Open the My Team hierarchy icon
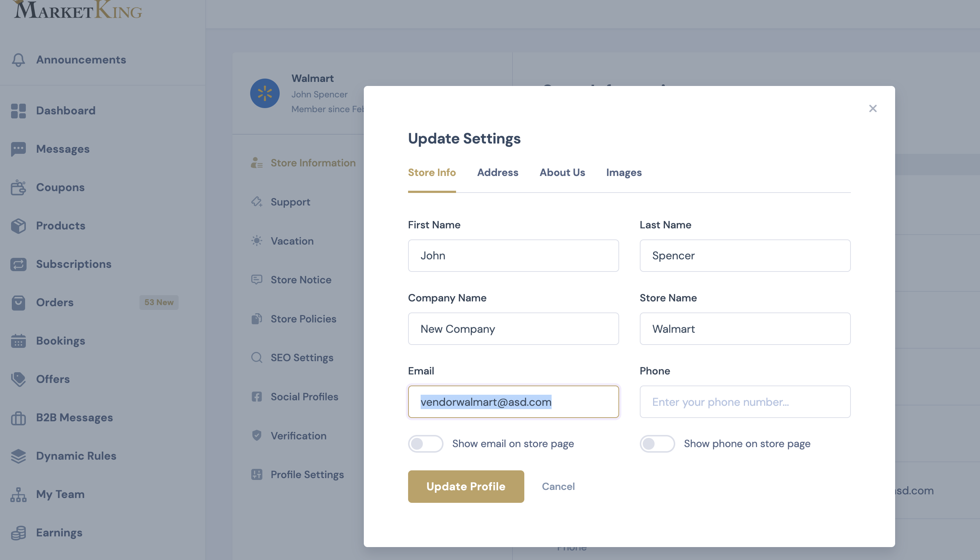 pyautogui.click(x=18, y=495)
